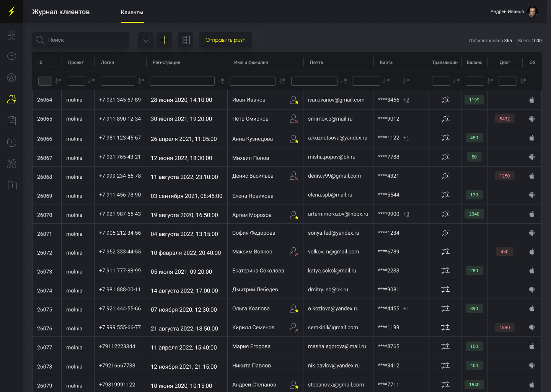Open the column layout settings icon
This screenshot has width=551, height=392.
(x=186, y=40)
